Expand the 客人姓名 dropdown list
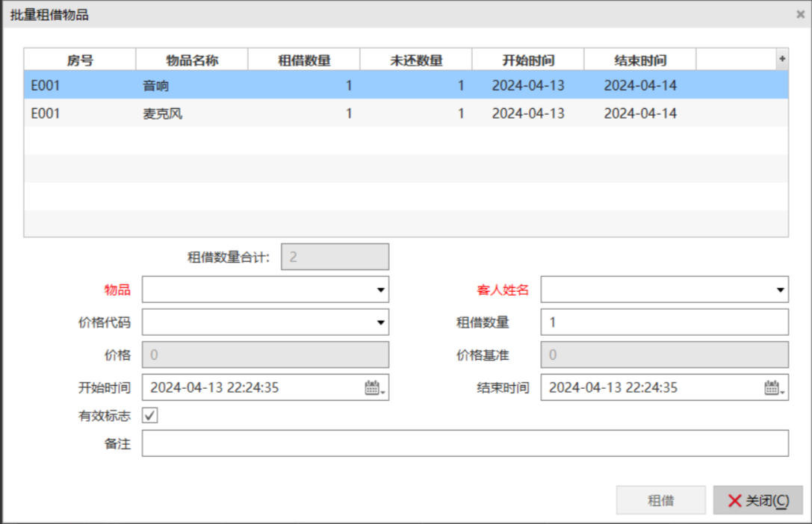Image resolution: width=812 pixels, height=524 pixels. [780, 290]
